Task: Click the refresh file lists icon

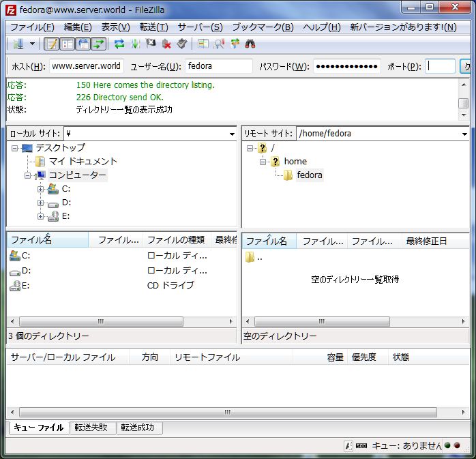Action: (x=119, y=44)
